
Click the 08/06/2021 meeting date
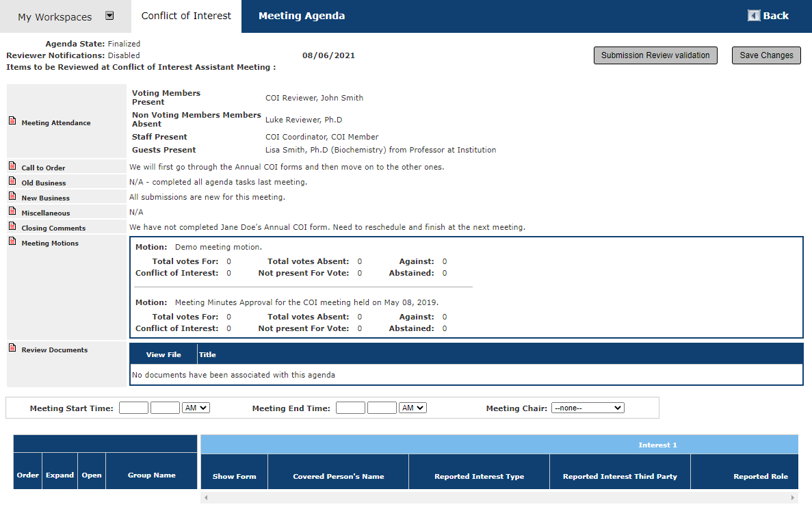[329, 55]
